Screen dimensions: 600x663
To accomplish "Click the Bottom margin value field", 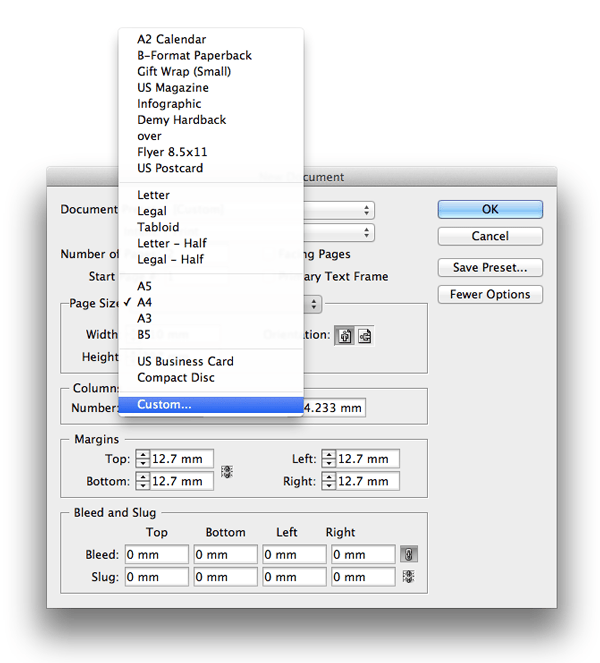I will 181,481.
